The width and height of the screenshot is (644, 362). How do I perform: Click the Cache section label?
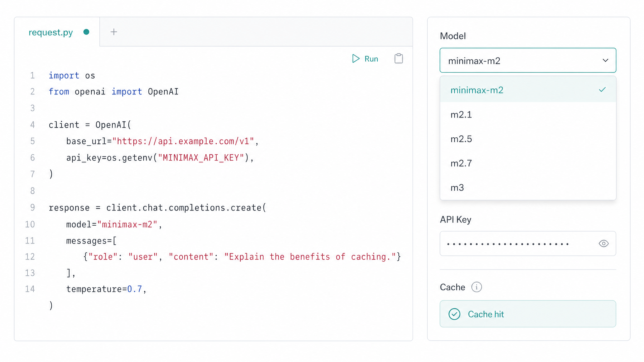[x=452, y=287]
